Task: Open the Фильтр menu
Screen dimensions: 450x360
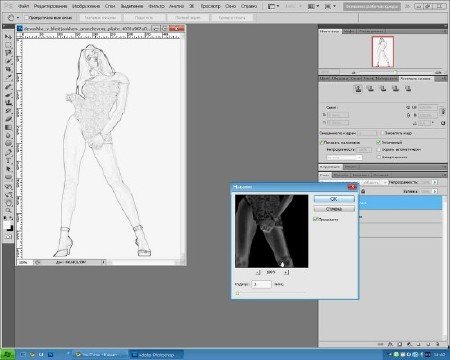Action: point(156,6)
